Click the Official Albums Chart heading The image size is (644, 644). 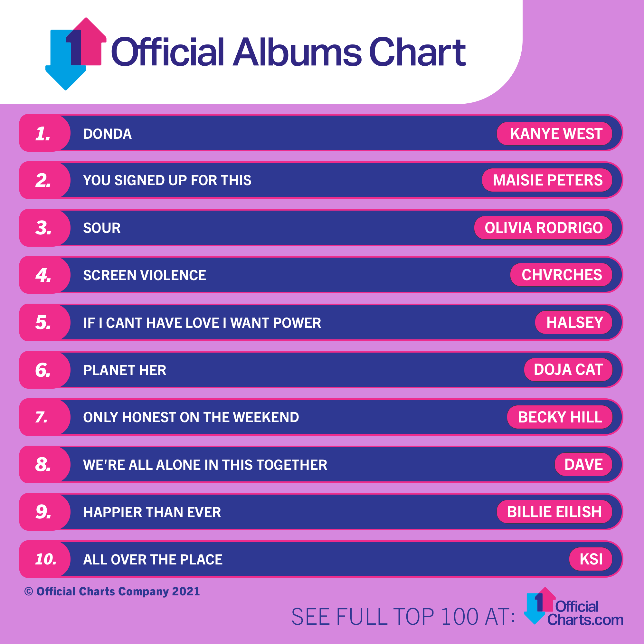click(288, 52)
